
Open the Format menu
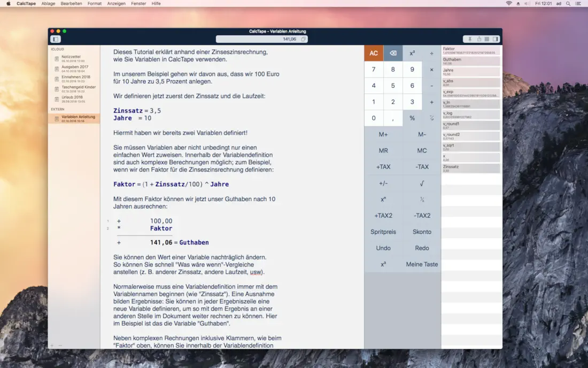(x=95, y=3)
